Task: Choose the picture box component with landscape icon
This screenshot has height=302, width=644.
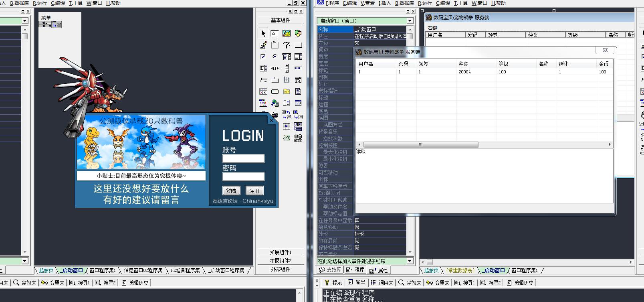Action: (287, 33)
